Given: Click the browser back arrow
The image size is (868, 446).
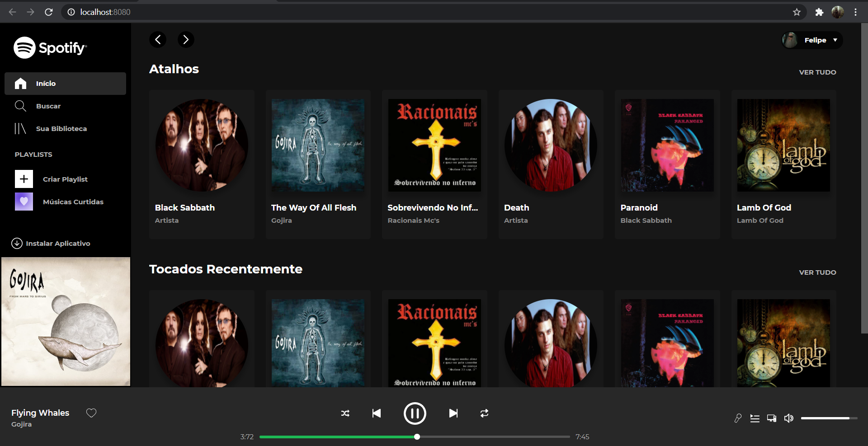Looking at the screenshot, I should [x=12, y=12].
